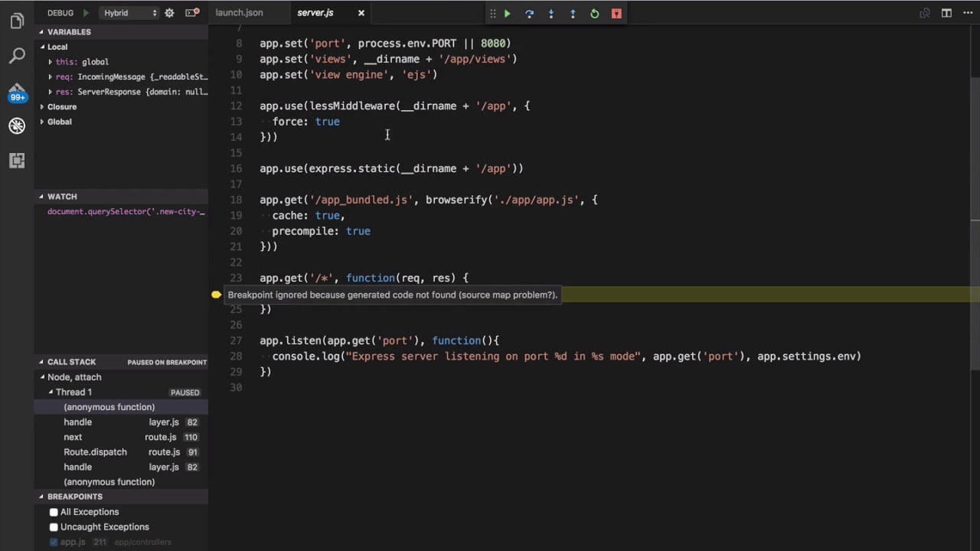Screen dimensions: 980x551
Task: Select the document.querySelector watch expression
Action: pyautogui.click(x=126, y=211)
